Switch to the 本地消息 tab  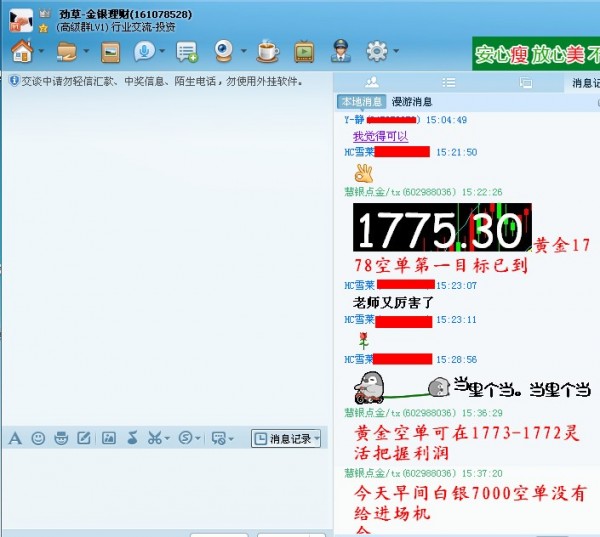[x=360, y=102]
